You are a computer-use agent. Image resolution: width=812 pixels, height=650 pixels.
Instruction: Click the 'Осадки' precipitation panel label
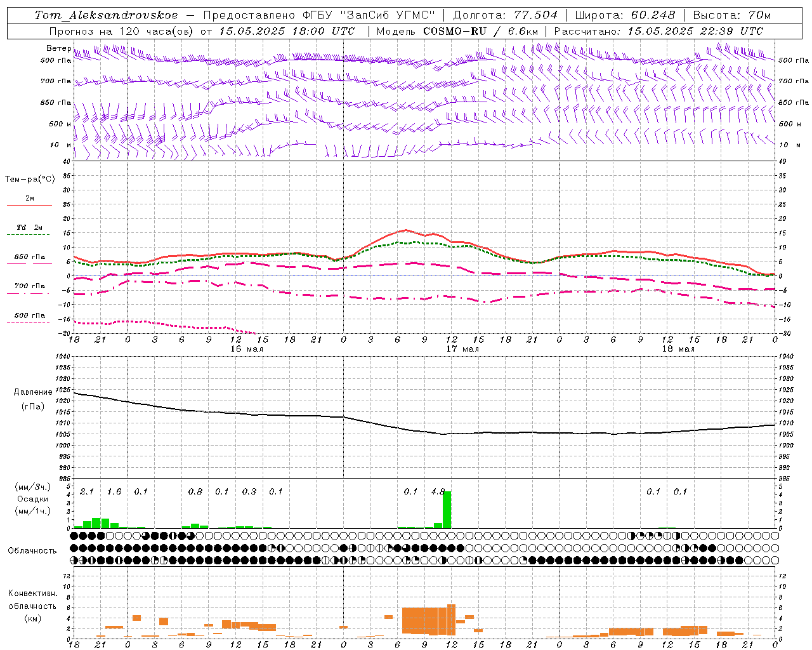[32, 499]
